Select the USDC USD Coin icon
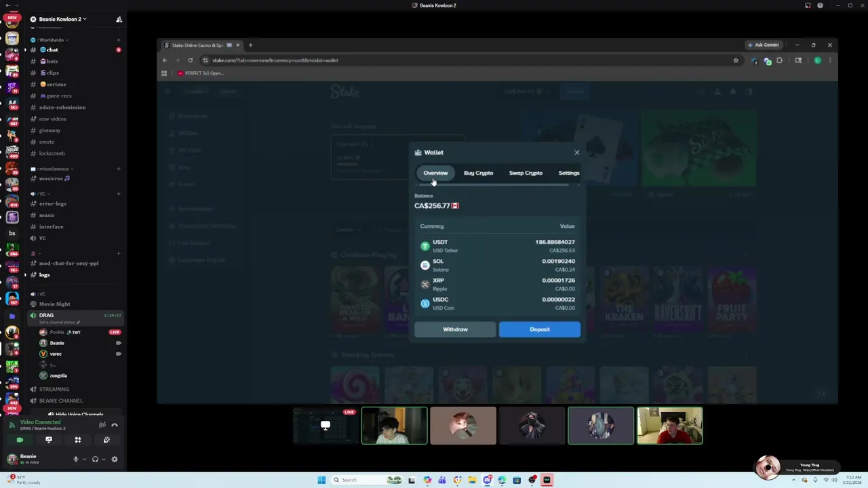 pos(425,304)
